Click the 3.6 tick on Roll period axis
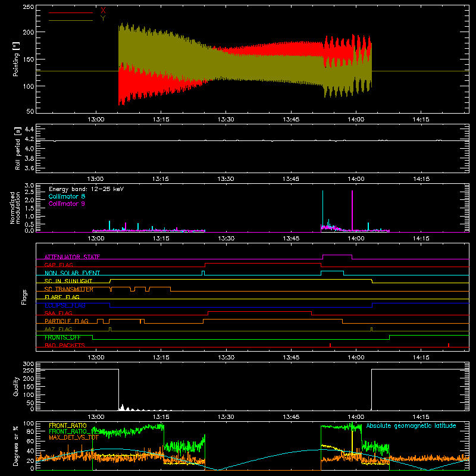The width and height of the screenshot is (476, 476). click(x=29, y=168)
